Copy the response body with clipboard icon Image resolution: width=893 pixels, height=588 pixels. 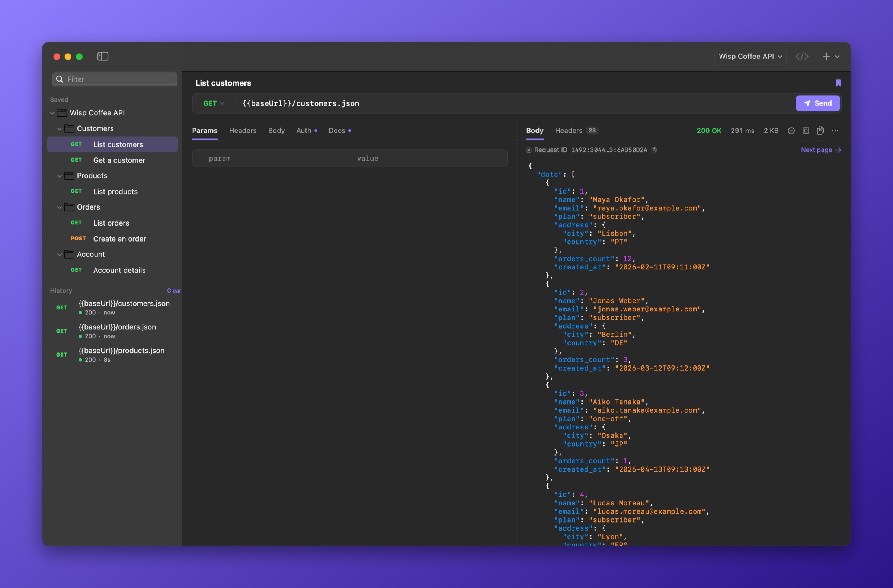[x=820, y=131]
